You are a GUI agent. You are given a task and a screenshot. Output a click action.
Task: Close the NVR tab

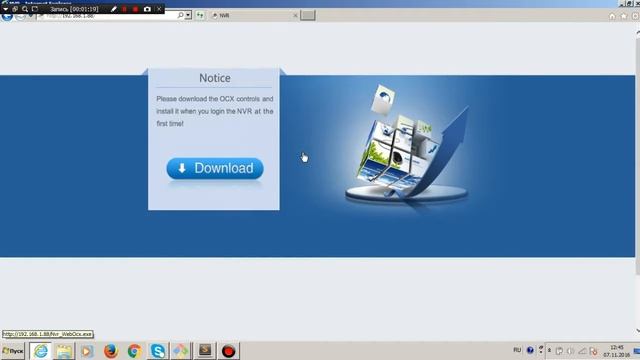pyautogui.click(x=295, y=16)
